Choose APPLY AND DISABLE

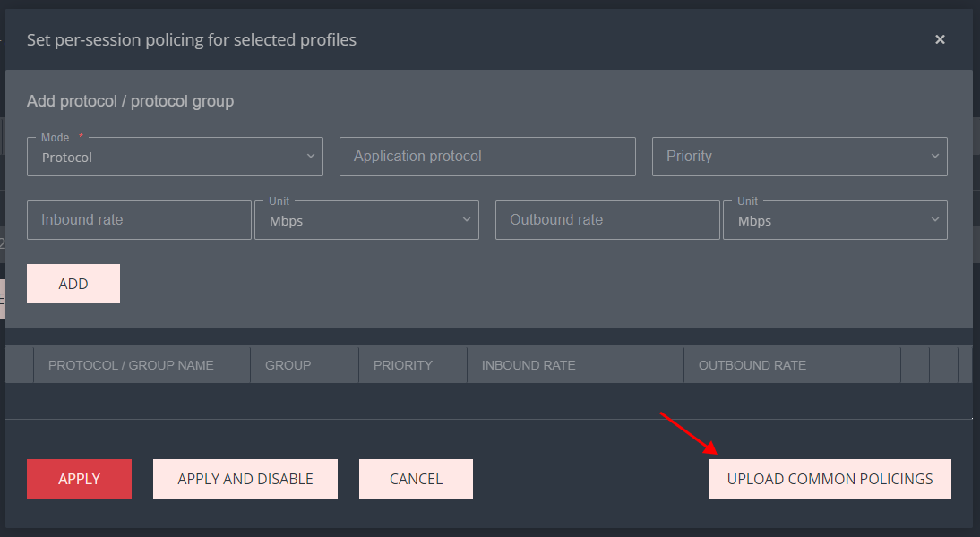point(245,479)
